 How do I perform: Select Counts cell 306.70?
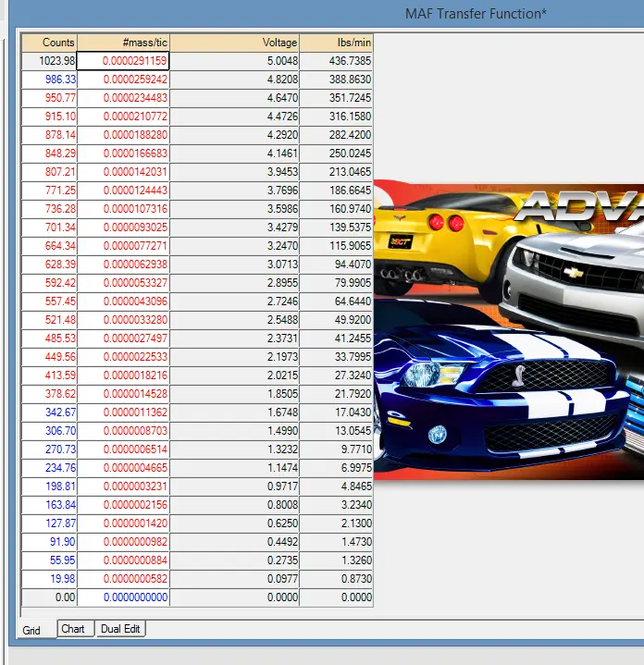point(49,432)
